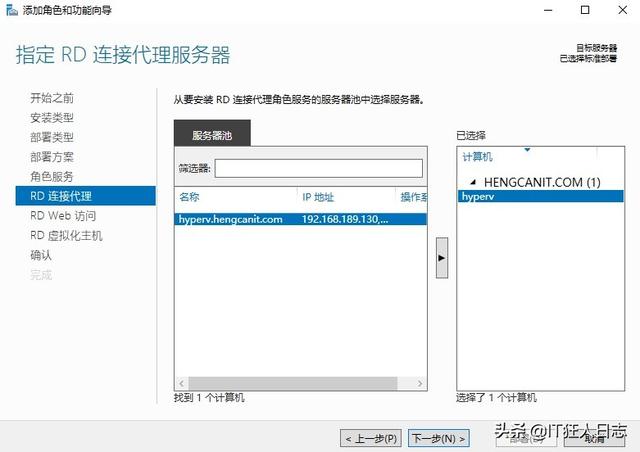Click the right arrow of the horizontal scrollbar
Image resolution: width=640 pixels, height=452 pixels.
tap(423, 383)
